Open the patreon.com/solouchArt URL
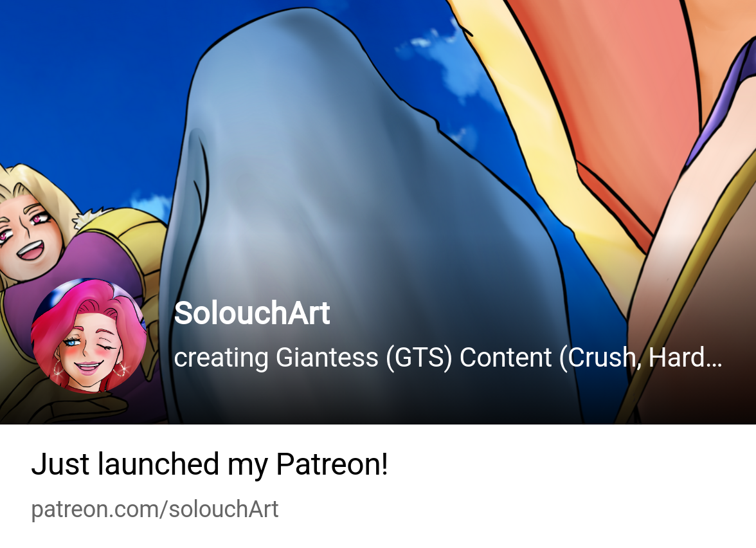This screenshot has width=756, height=548. point(155,509)
